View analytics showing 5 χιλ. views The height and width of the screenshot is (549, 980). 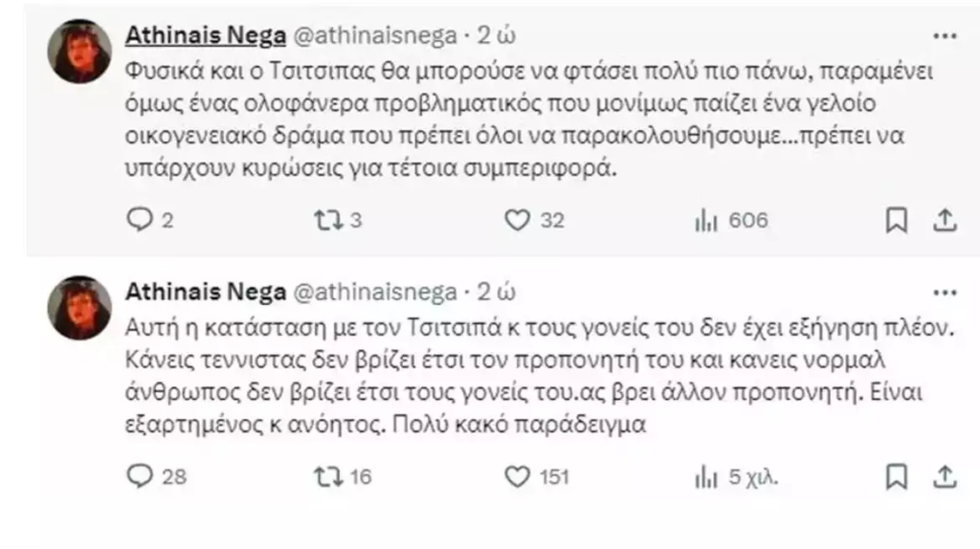(706, 476)
